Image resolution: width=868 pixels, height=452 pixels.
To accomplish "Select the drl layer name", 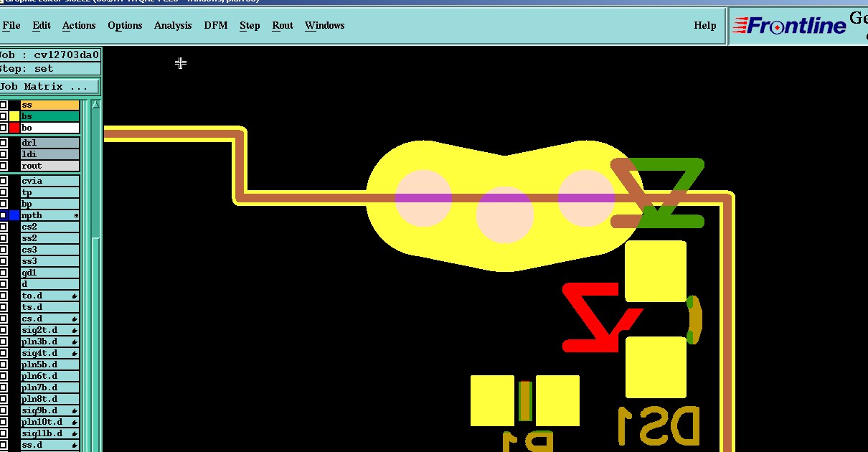I will (x=49, y=143).
